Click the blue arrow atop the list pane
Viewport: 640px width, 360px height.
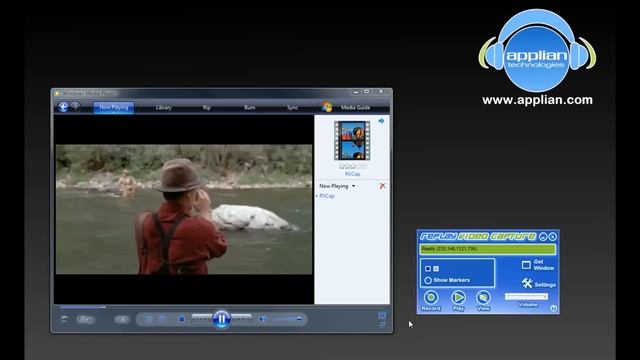coord(381,121)
